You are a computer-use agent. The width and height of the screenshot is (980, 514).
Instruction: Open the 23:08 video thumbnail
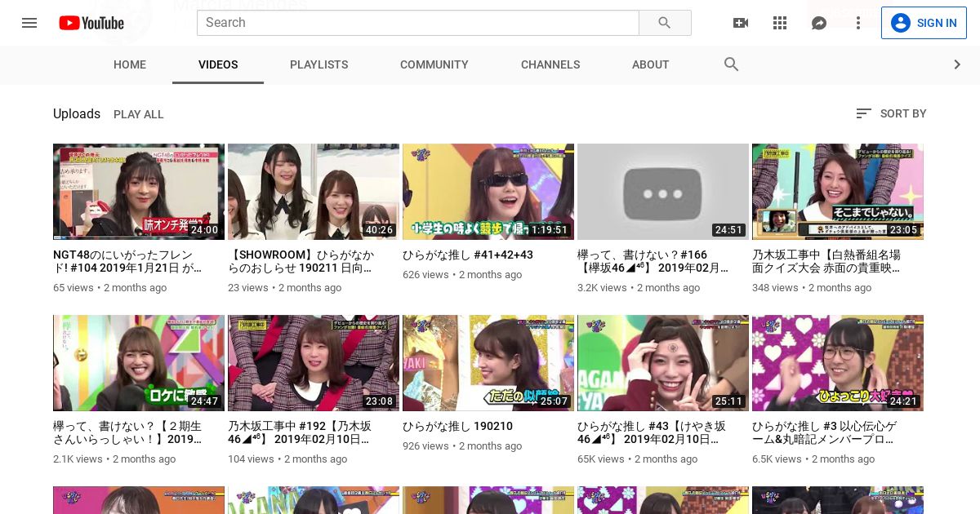coord(314,363)
